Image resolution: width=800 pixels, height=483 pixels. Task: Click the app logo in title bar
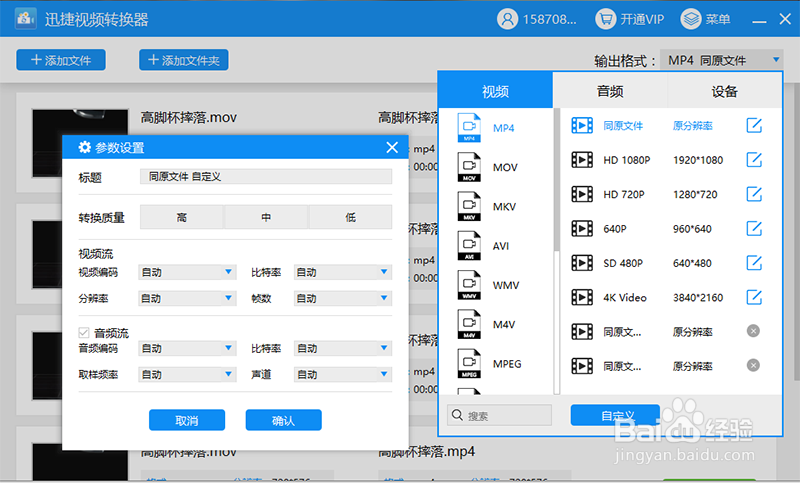(26, 19)
